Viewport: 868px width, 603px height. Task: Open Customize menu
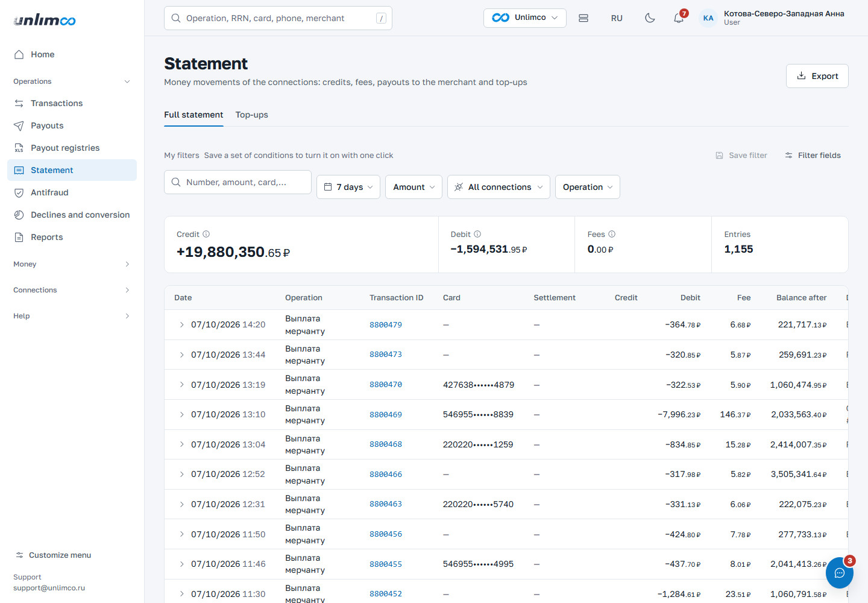(x=53, y=555)
